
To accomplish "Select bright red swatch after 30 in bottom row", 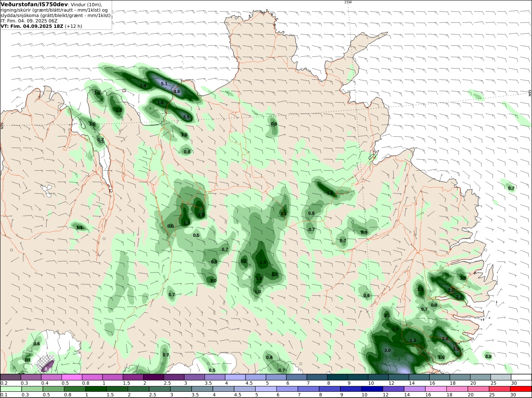I will [x=521, y=389].
